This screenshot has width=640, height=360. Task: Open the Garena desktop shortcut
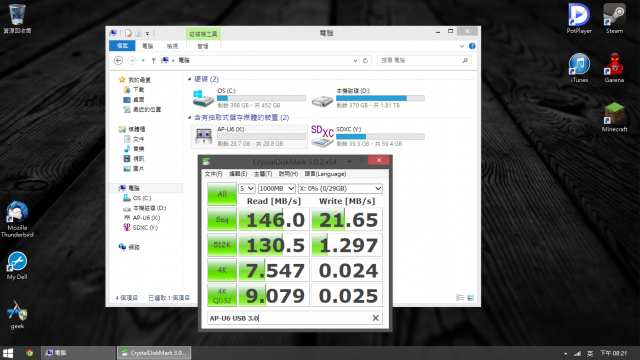click(x=614, y=68)
